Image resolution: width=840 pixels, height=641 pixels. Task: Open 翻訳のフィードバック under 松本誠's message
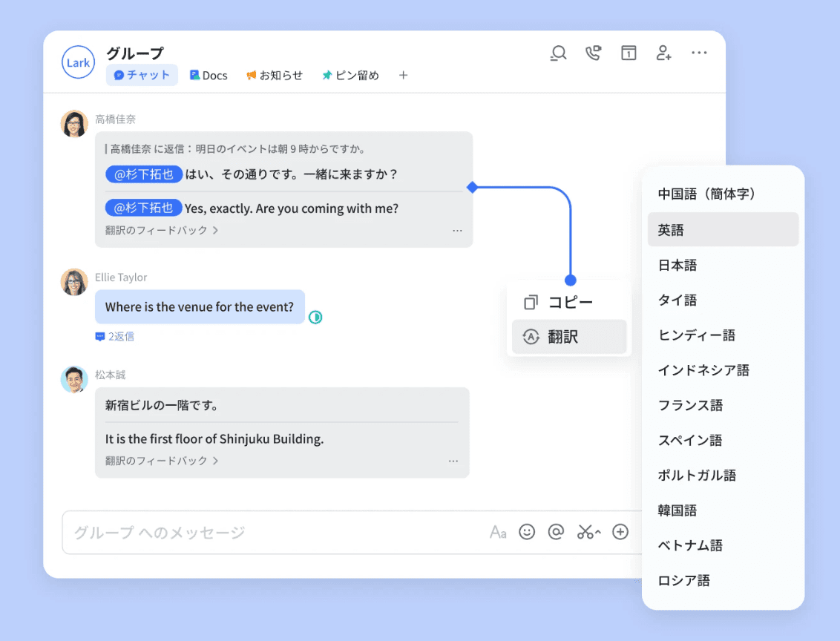pyautogui.click(x=161, y=461)
